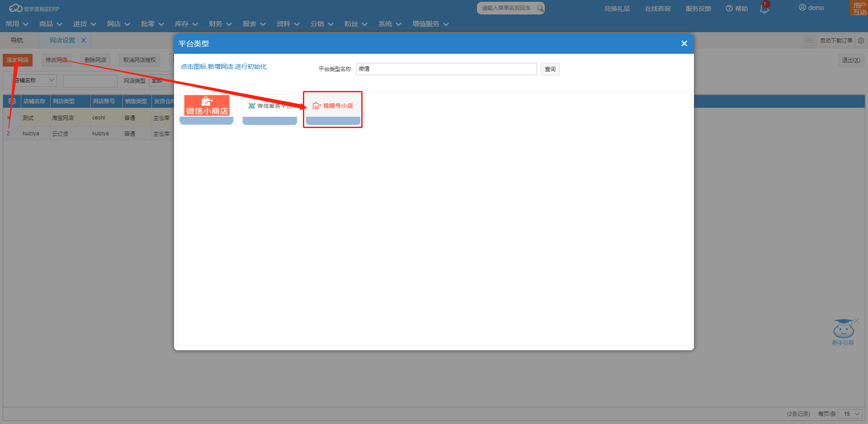Click the 删除网店 button

click(95, 60)
